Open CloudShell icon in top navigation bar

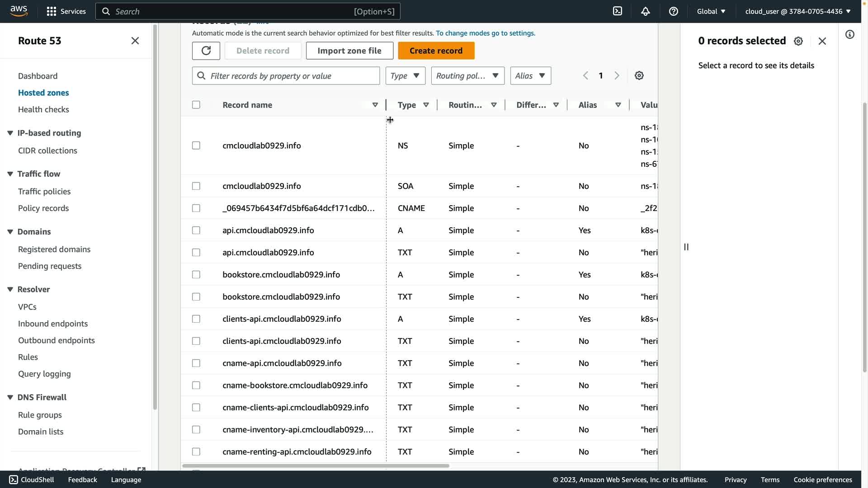coord(618,11)
